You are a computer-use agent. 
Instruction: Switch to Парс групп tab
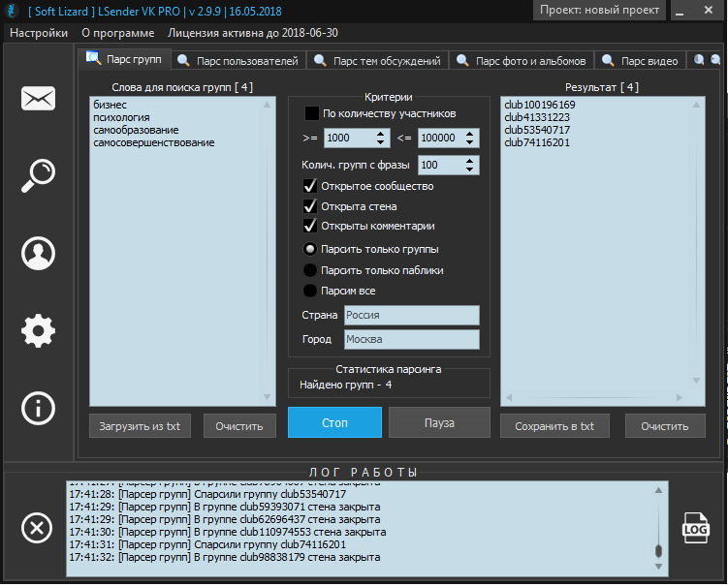tap(125, 59)
